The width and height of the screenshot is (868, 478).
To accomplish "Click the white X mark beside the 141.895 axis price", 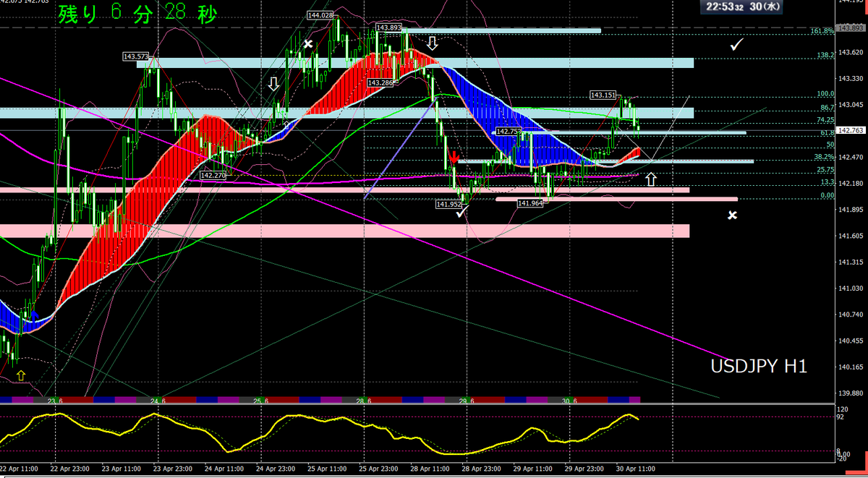I will pos(733,215).
